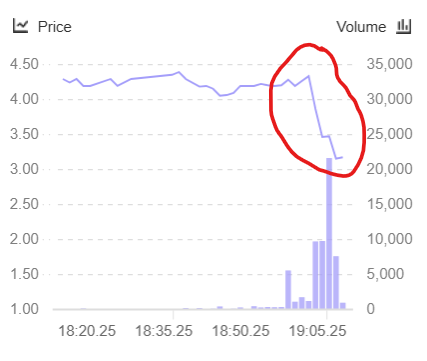Click the 3.00 price axis label
The width and height of the screenshot is (427, 361).
tap(24, 169)
